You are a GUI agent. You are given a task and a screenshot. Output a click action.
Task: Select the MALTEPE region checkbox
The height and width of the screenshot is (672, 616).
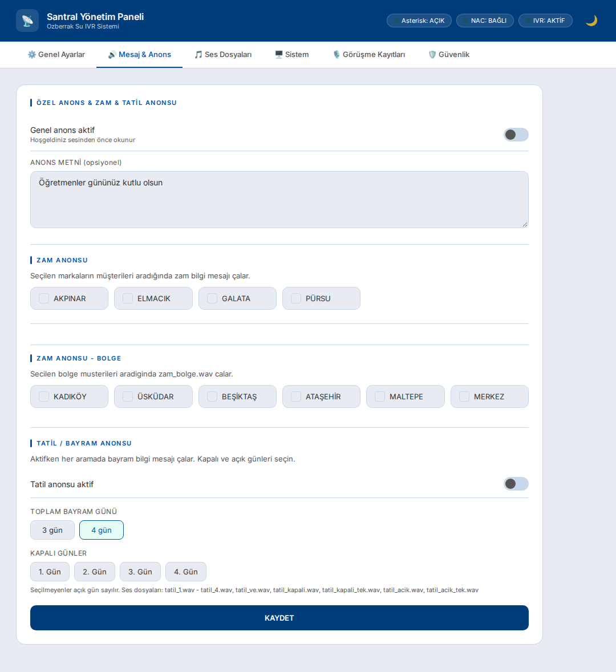pos(380,396)
